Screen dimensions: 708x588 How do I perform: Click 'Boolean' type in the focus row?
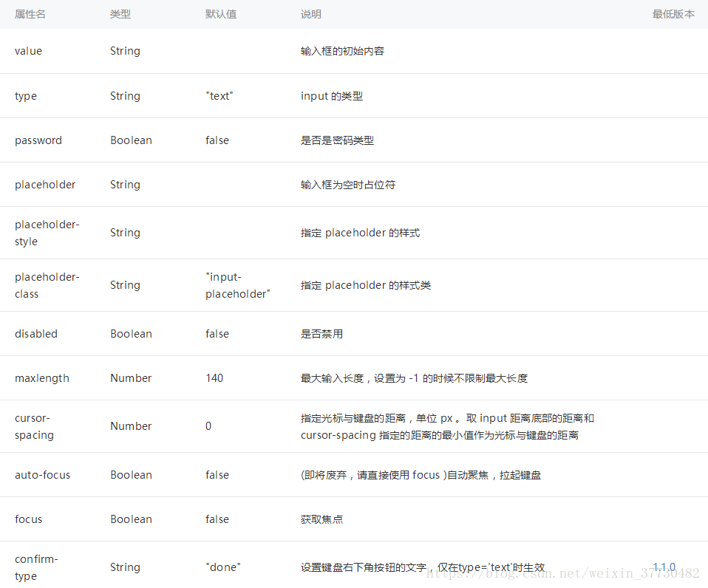point(131,519)
